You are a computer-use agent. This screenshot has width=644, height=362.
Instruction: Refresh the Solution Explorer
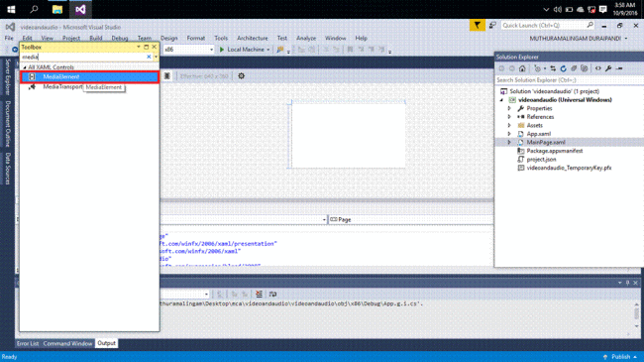click(563, 68)
